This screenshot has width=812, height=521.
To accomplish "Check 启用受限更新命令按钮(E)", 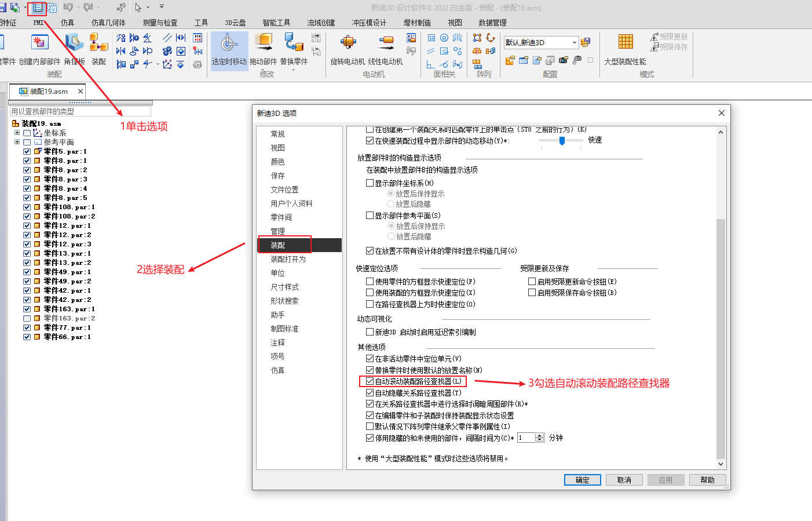I will click(x=532, y=282).
